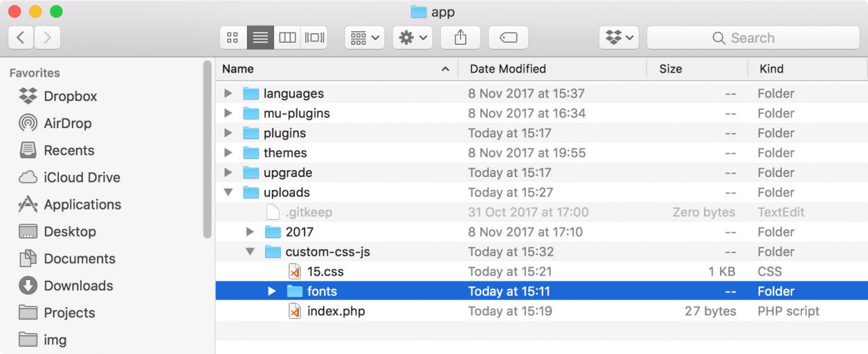
Task: Switch to icon view in toolbar
Action: click(x=233, y=38)
